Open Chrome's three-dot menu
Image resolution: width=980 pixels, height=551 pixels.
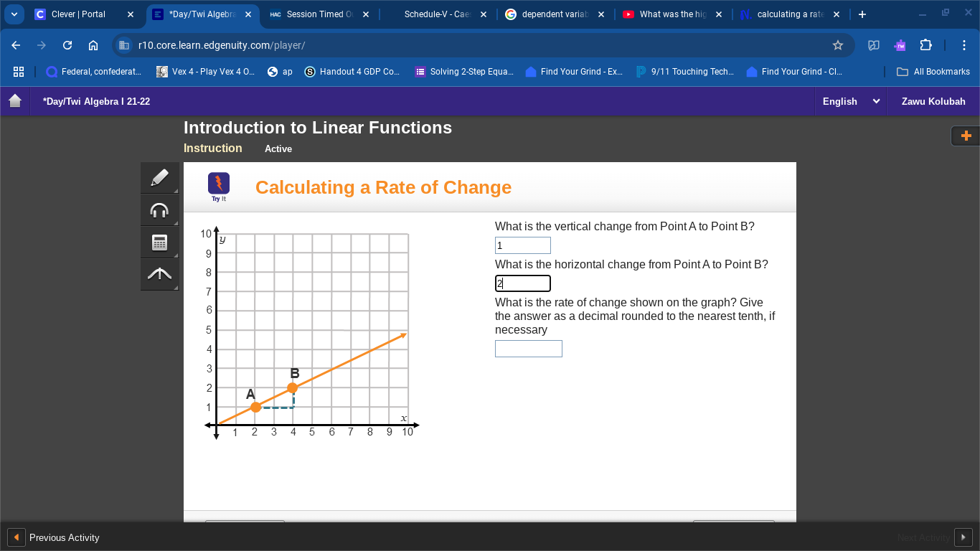pyautogui.click(x=965, y=44)
